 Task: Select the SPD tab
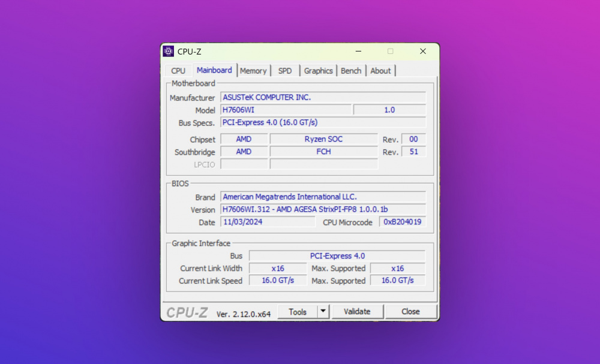[x=285, y=71]
